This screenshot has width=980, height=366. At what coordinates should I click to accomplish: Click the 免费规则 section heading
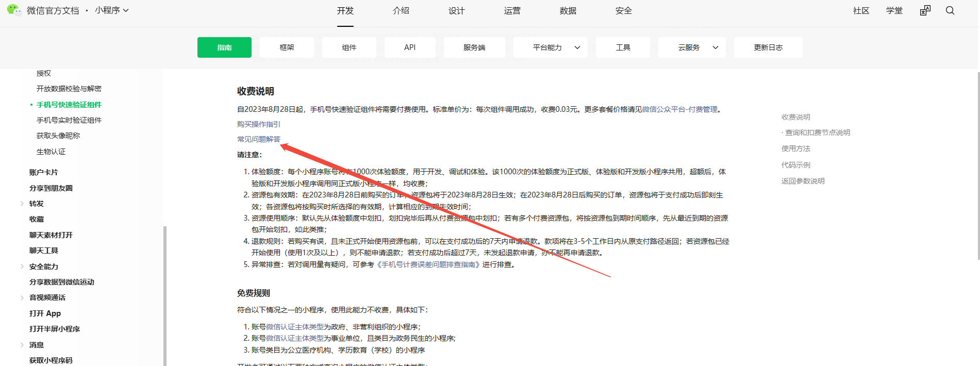point(254,293)
